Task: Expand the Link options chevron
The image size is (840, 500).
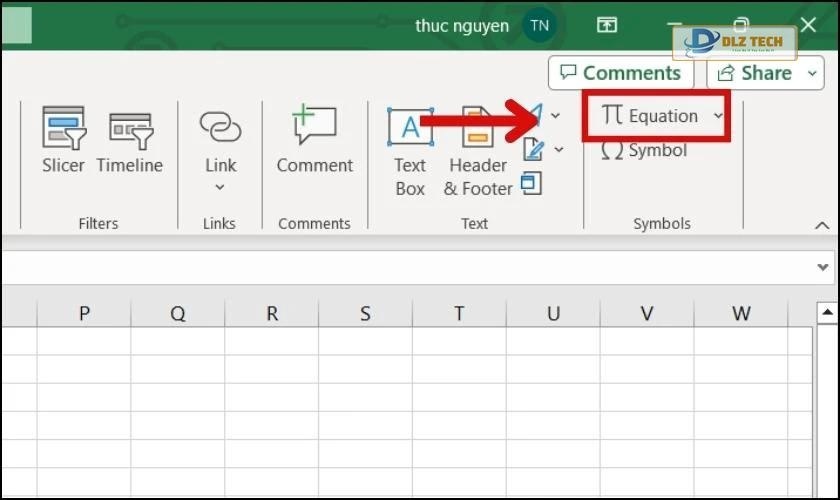Action: [220, 187]
